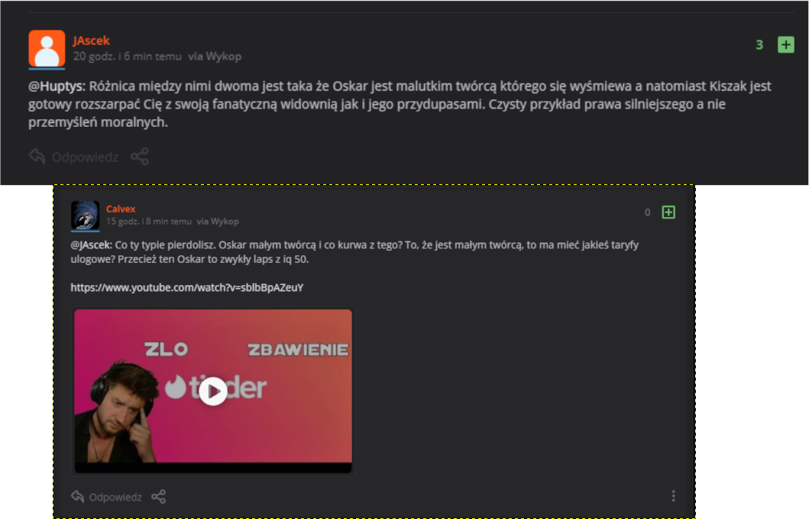This screenshot has width=812, height=519.
Task: Play the embedded Tinder YouTube video
Action: point(213,391)
